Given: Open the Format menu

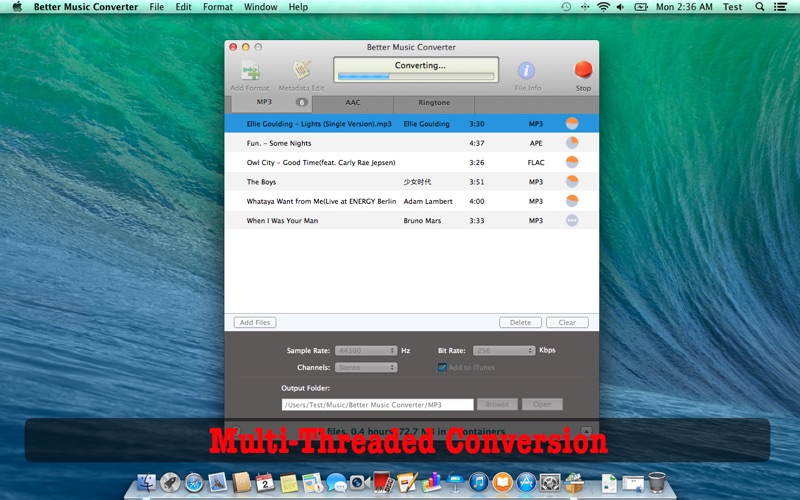Looking at the screenshot, I should pyautogui.click(x=218, y=7).
